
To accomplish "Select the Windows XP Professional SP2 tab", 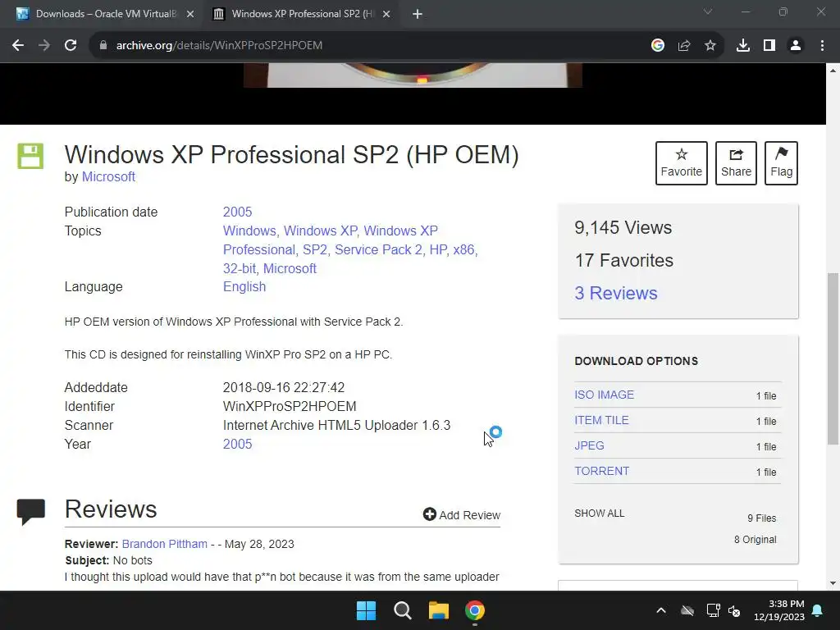I will pyautogui.click(x=301, y=14).
